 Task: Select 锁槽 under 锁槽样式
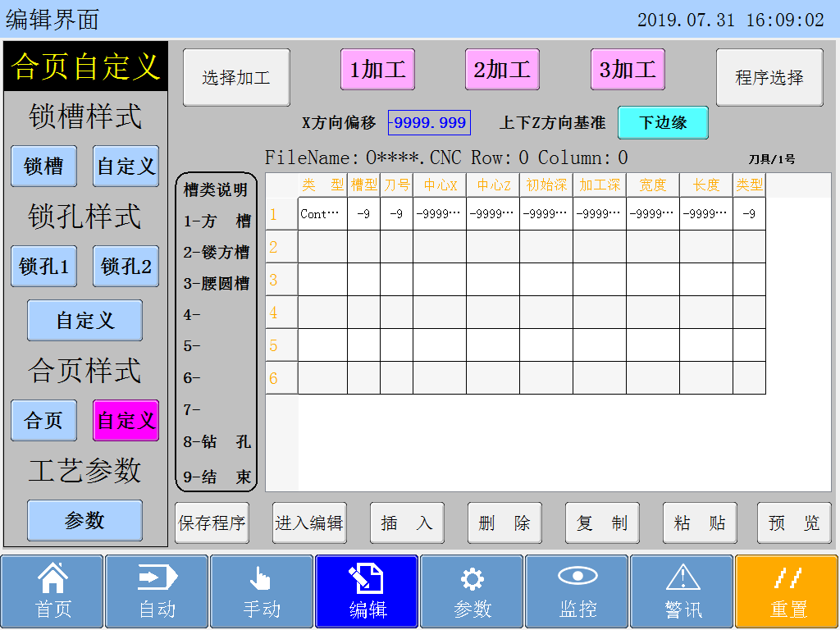click(44, 166)
